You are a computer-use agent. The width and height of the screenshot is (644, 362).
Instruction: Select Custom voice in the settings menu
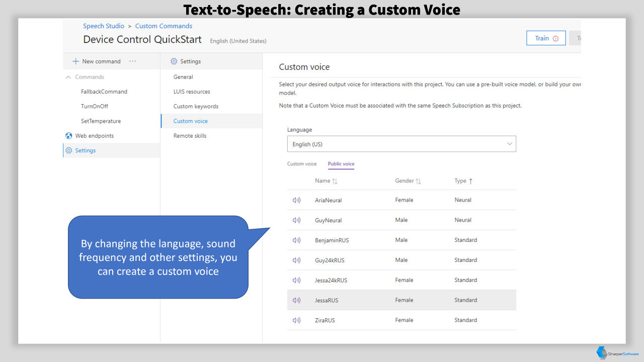click(x=191, y=121)
